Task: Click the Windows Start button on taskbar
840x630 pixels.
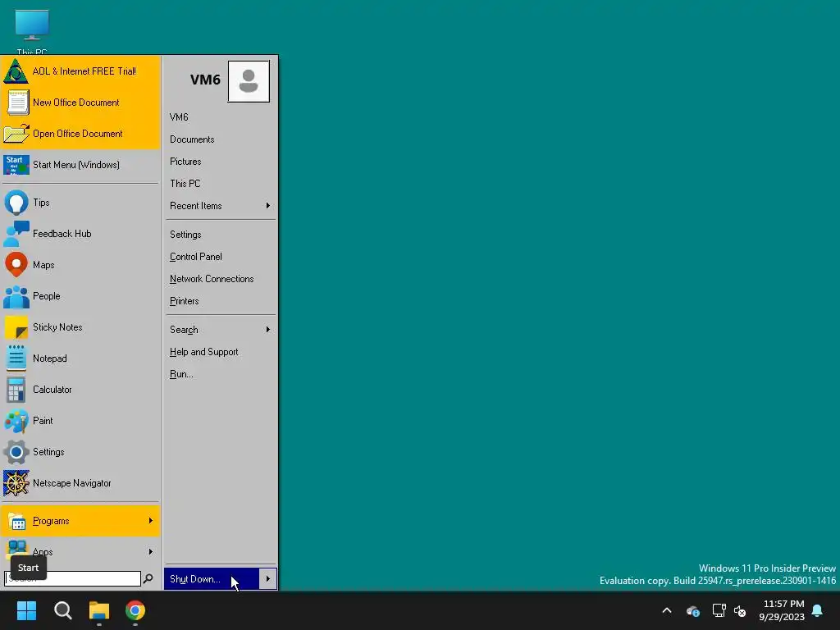Action: tap(26, 610)
